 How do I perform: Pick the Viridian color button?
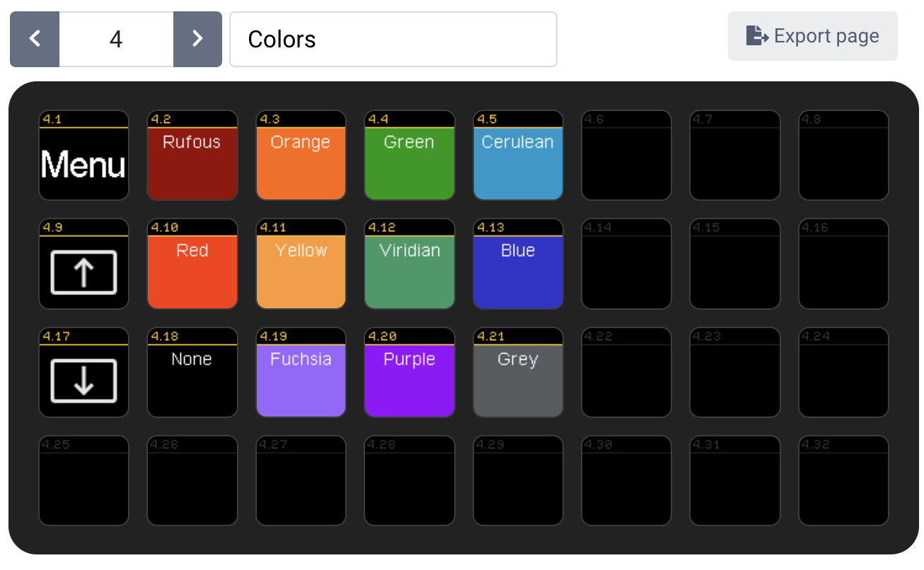[x=409, y=265]
